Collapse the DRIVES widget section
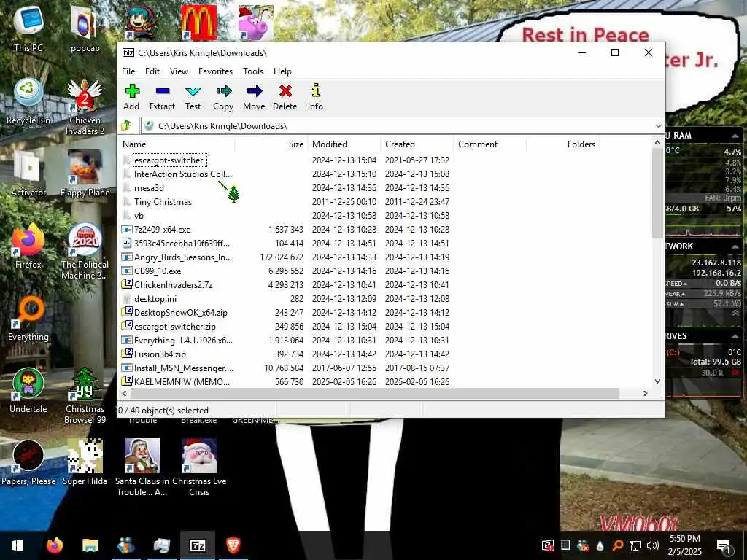The image size is (747, 560). [x=735, y=336]
